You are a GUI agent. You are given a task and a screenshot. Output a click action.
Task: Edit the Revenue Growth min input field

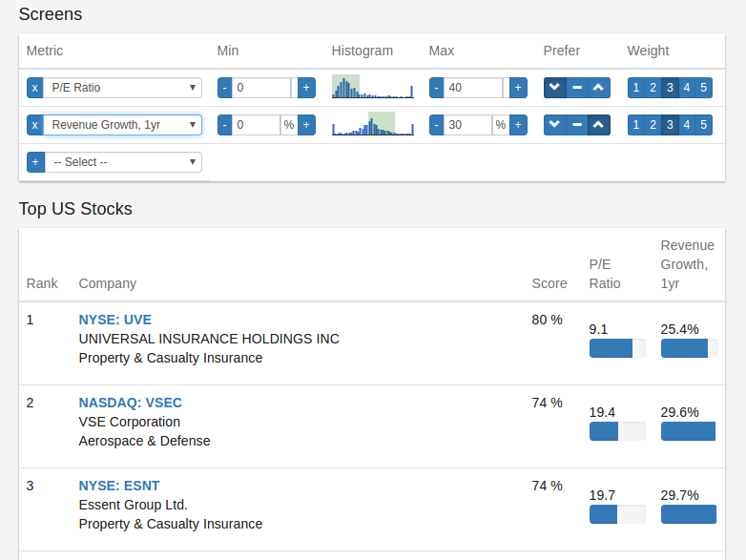(x=256, y=125)
